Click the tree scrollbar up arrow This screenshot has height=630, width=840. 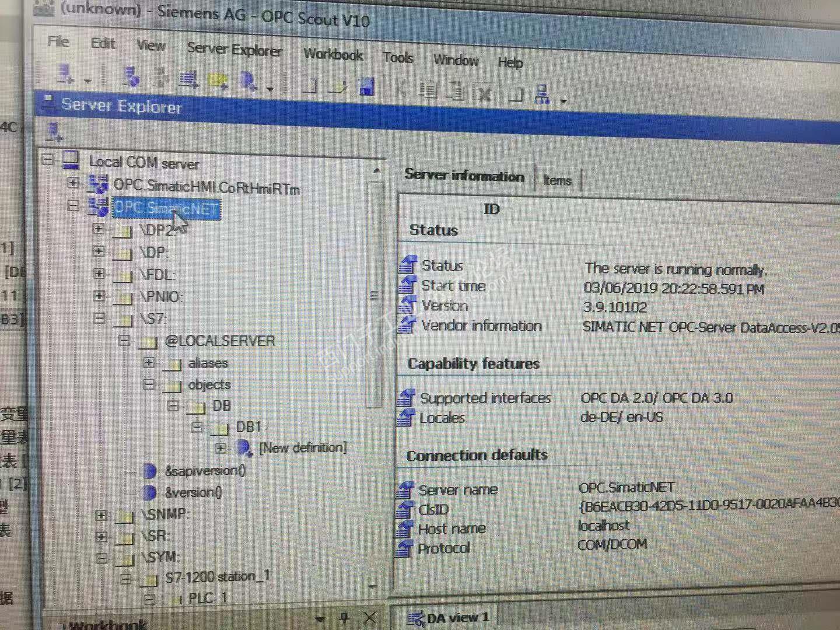click(x=376, y=170)
